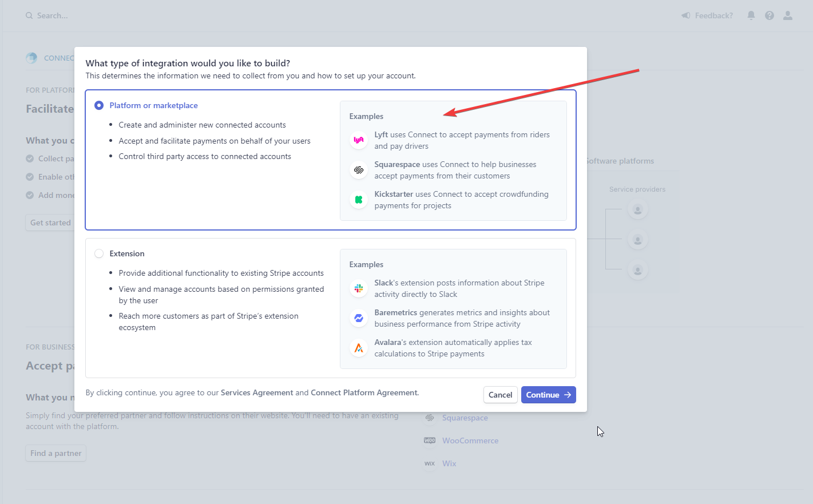The height and width of the screenshot is (504, 813).
Task: Click the Avalara logo icon
Action: 359,347
